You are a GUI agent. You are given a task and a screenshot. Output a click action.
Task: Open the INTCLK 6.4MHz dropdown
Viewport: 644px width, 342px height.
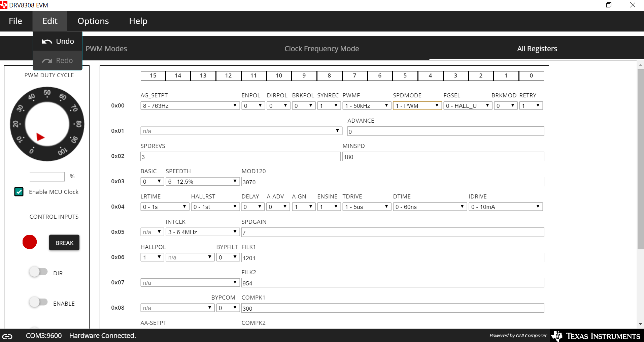point(203,232)
